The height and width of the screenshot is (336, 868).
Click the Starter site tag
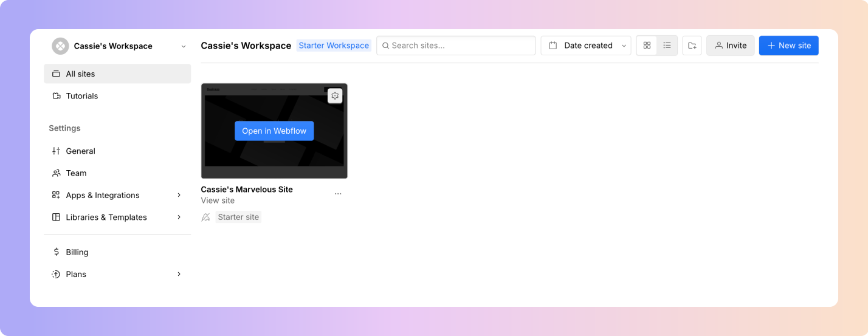(x=238, y=217)
